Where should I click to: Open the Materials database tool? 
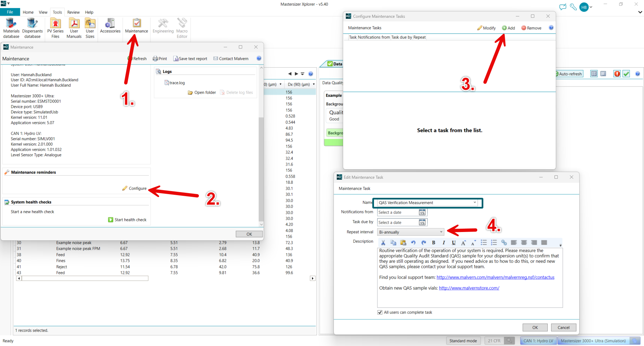pyautogui.click(x=11, y=28)
